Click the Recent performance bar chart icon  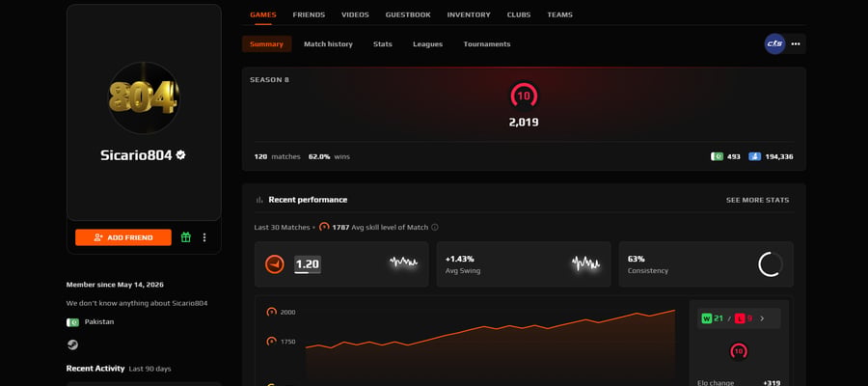259,200
